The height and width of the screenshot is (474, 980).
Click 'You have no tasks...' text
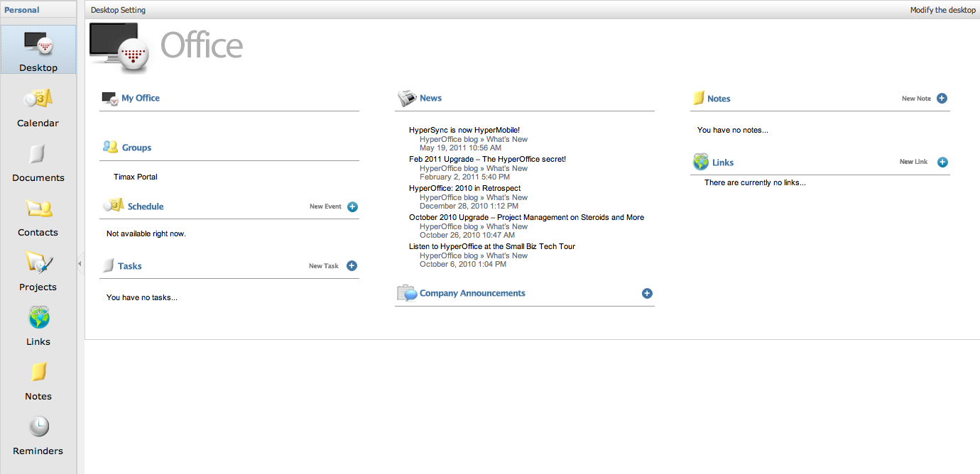142,297
